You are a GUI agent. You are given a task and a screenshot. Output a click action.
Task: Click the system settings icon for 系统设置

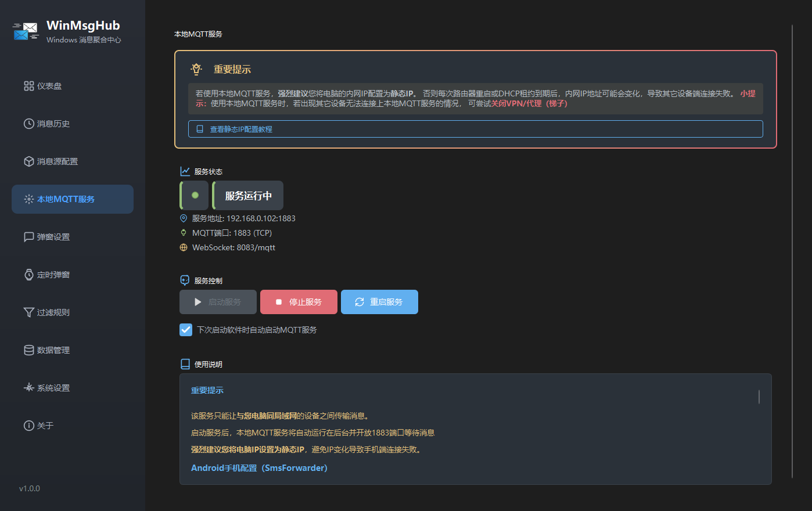(28, 388)
